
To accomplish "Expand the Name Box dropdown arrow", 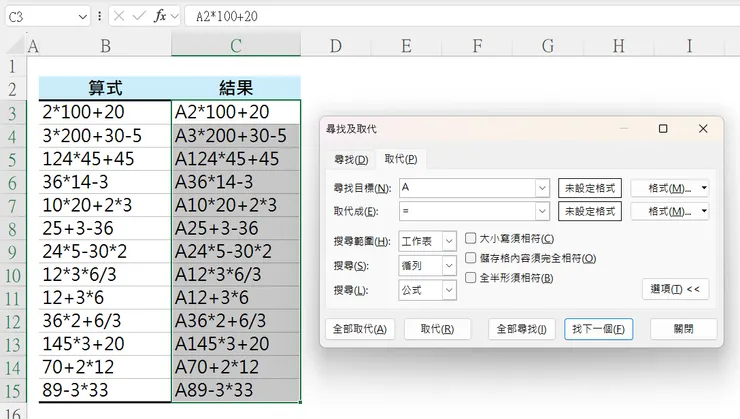I will (x=83, y=17).
